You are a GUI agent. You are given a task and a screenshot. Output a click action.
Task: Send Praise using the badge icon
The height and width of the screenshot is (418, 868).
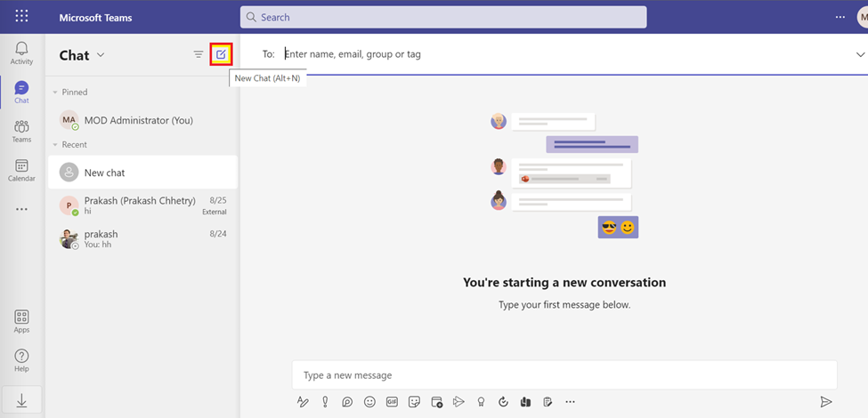coord(481,402)
